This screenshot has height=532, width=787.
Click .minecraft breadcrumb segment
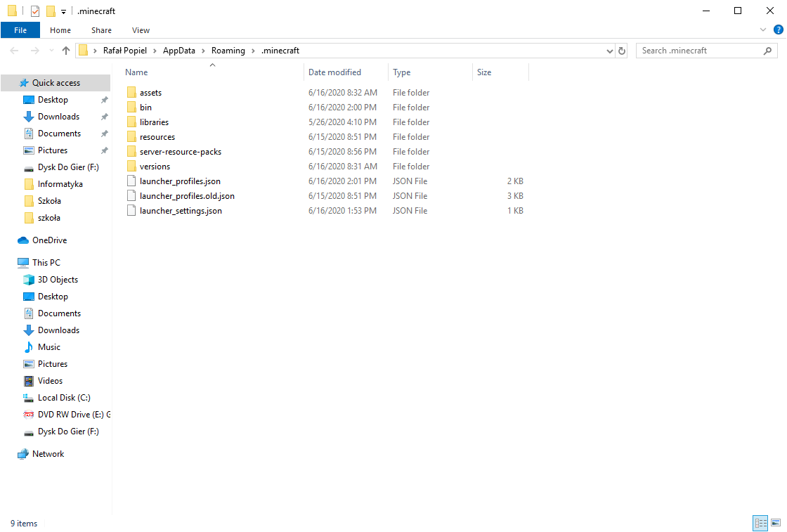pos(280,51)
